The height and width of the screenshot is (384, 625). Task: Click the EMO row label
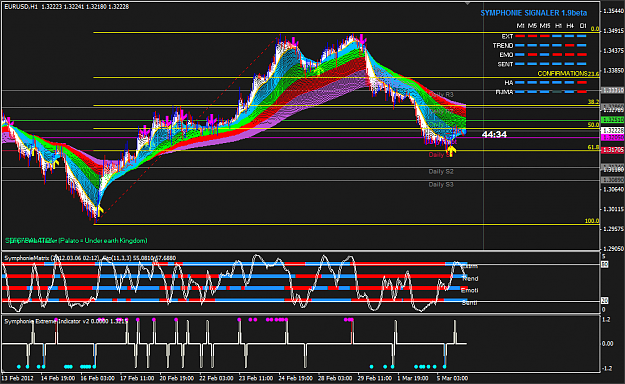[506, 55]
